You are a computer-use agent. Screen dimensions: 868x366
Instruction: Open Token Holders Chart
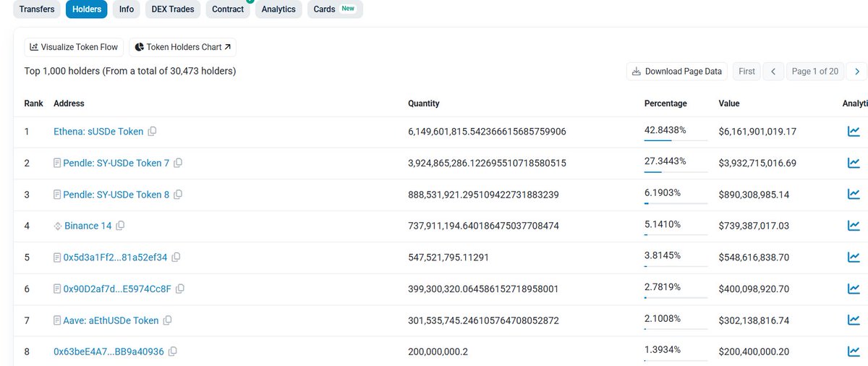[183, 47]
